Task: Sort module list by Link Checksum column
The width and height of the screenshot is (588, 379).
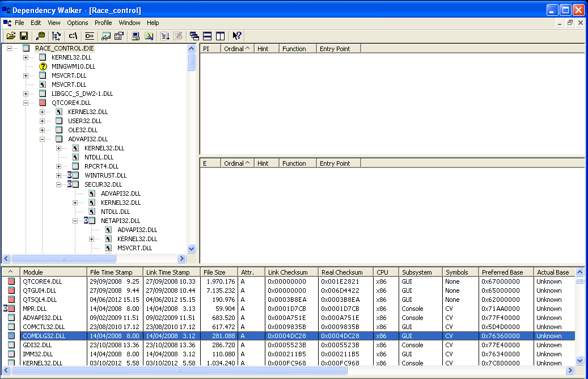Action: [291, 272]
